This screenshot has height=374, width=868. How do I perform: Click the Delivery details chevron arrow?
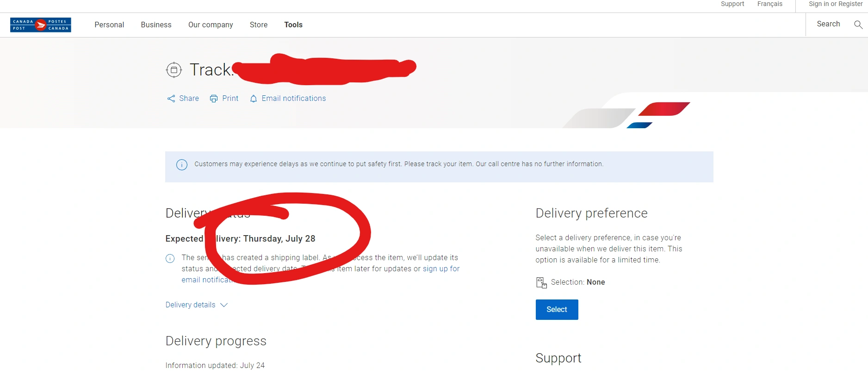coord(224,305)
